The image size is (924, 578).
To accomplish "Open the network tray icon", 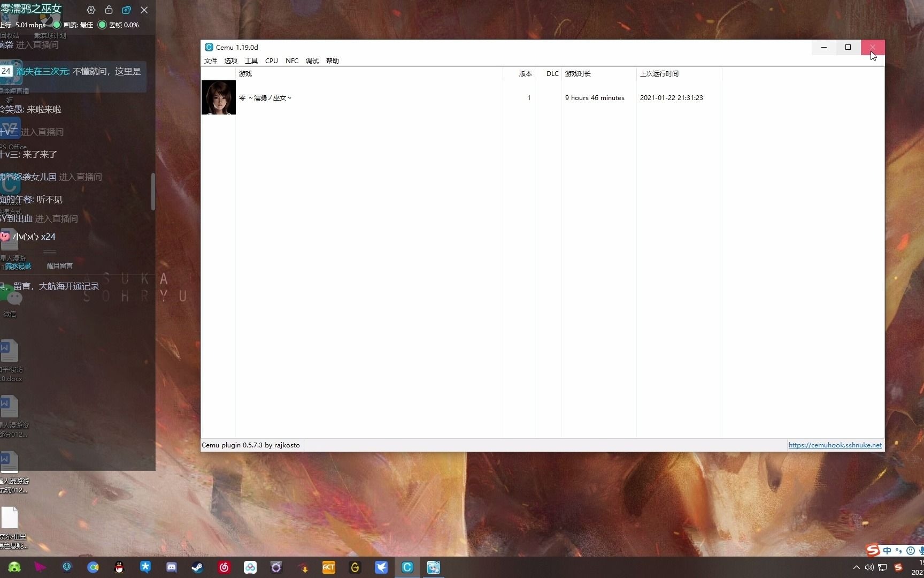I will click(x=883, y=567).
